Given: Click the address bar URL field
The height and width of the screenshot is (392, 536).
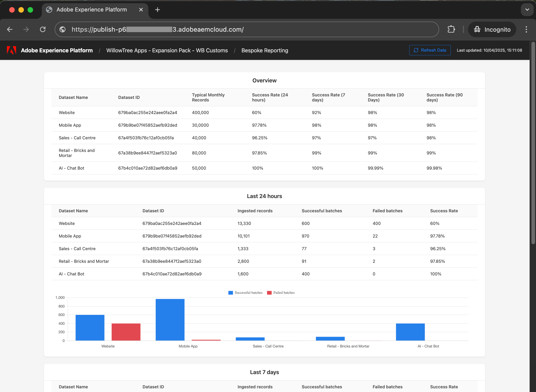Looking at the screenshot, I should tap(247, 29).
